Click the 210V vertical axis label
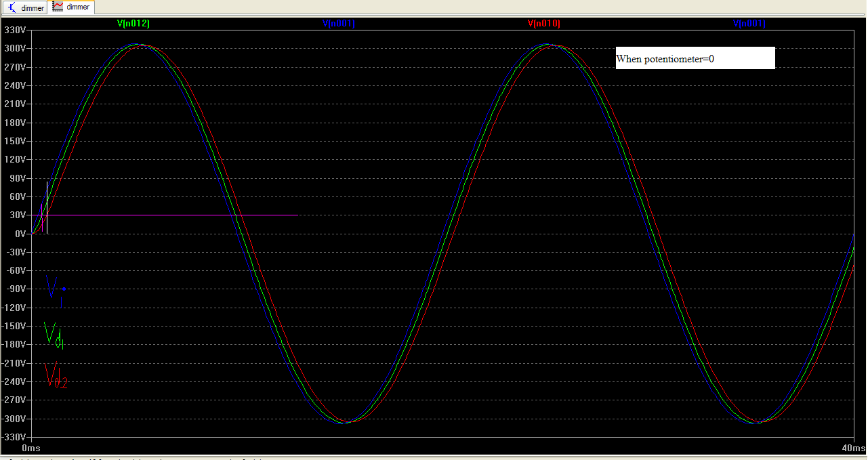Viewport: 868px width, 460px height. coord(15,104)
